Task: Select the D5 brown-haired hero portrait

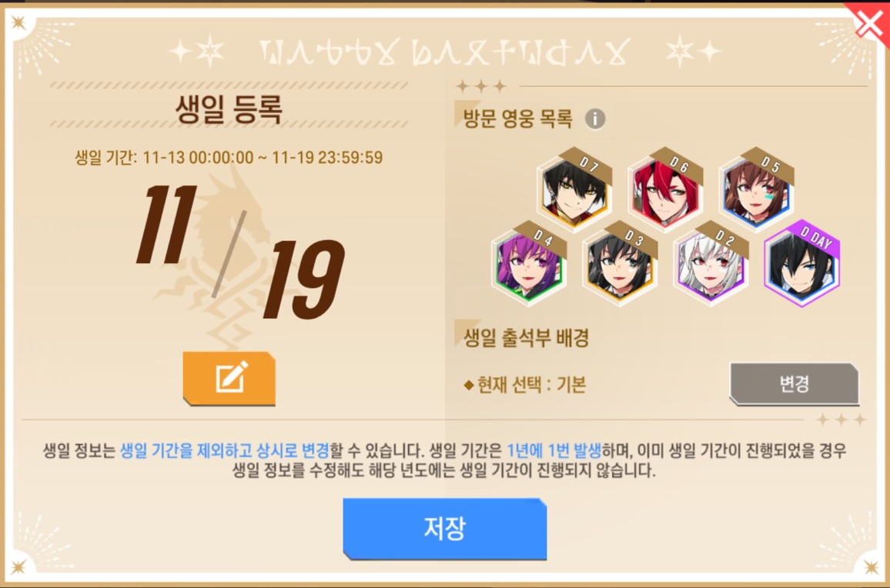Action: click(756, 190)
